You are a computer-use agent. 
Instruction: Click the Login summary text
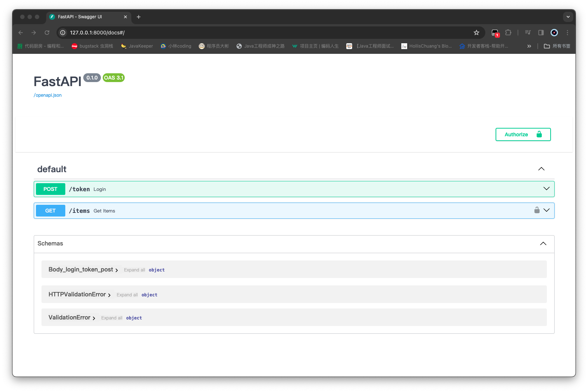coord(100,189)
